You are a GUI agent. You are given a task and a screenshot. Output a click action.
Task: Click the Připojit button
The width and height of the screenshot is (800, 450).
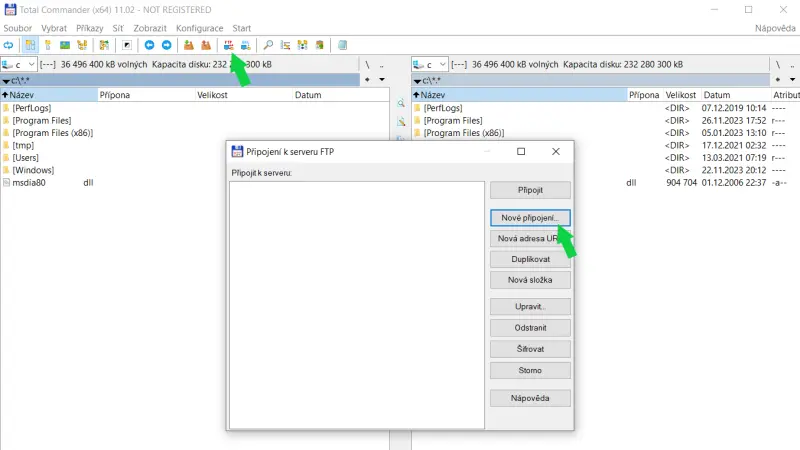(530, 190)
